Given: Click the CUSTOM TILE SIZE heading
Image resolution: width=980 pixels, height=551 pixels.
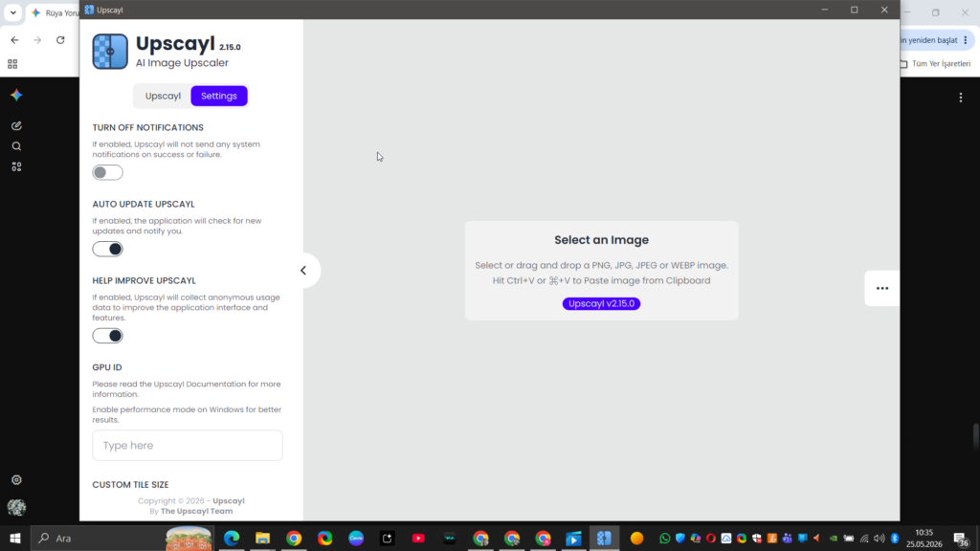Looking at the screenshot, I should pyautogui.click(x=130, y=485).
